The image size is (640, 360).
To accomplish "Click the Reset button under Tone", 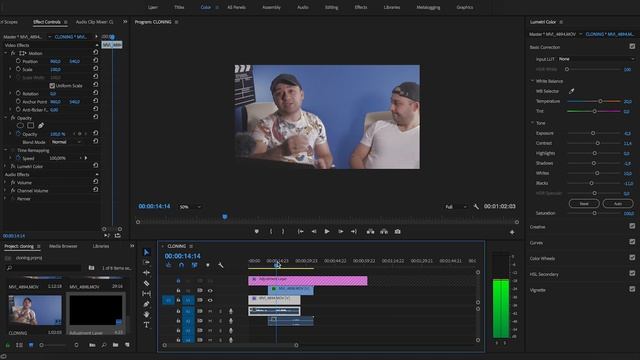I will (x=584, y=203).
